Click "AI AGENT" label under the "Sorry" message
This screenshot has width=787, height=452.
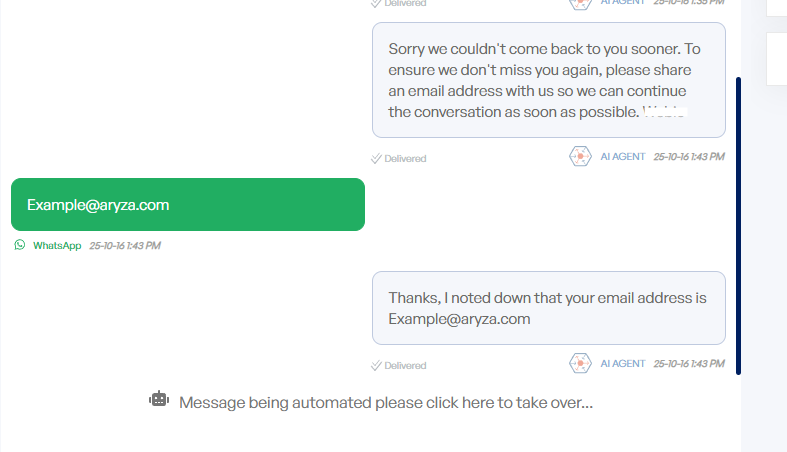[x=623, y=157]
